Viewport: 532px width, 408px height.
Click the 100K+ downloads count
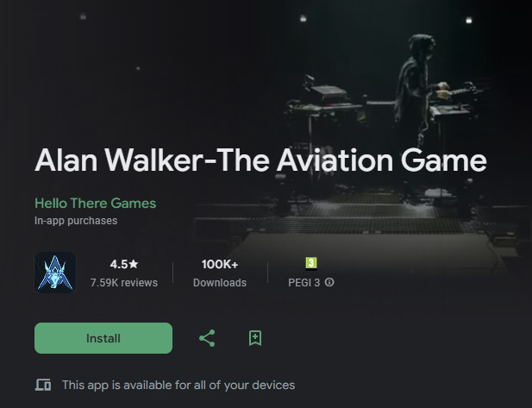coord(220,264)
